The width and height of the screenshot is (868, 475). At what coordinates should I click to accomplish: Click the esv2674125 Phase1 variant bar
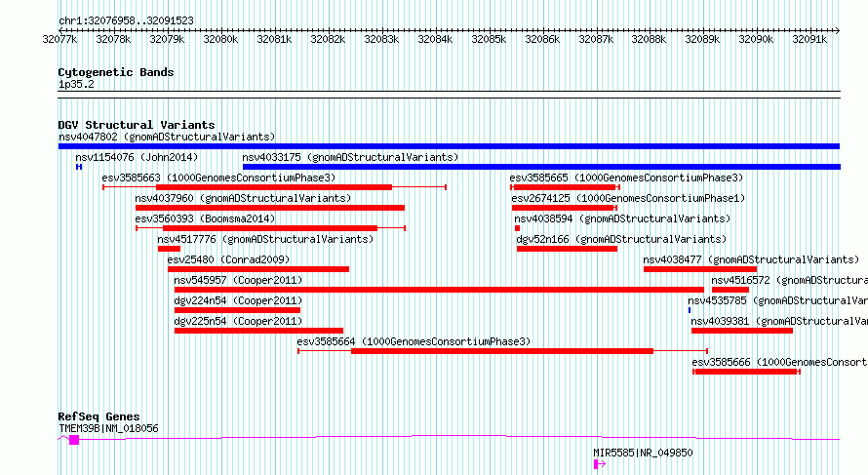pyautogui.click(x=564, y=208)
